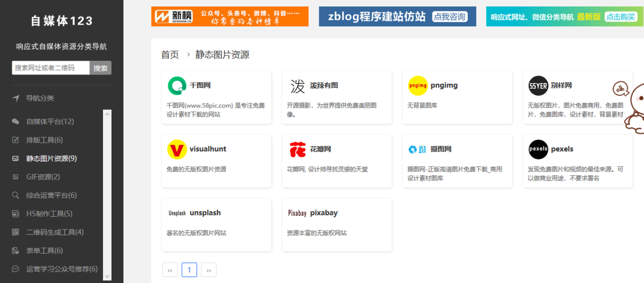Open 运营学习公众号推荐(6) category

(62, 269)
